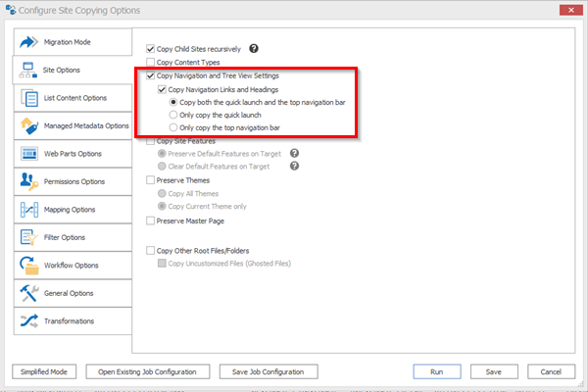Uncheck Copy Child Sites recursively
Screen dimensions: 588x392
tap(150, 48)
